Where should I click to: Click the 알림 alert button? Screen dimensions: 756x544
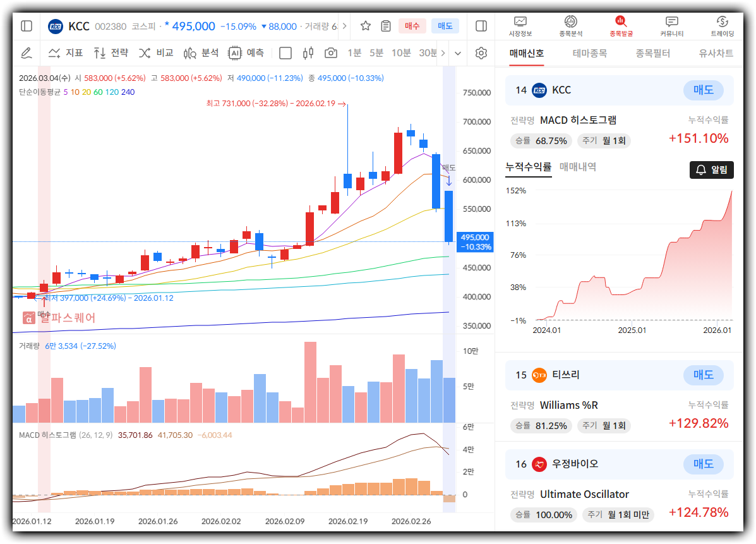coord(711,170)
